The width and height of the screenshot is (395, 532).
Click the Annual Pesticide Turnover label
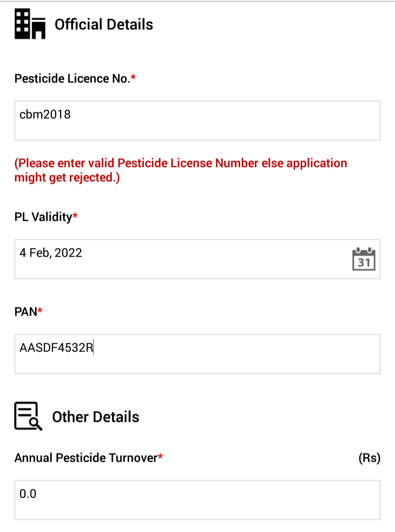(86, 458)
